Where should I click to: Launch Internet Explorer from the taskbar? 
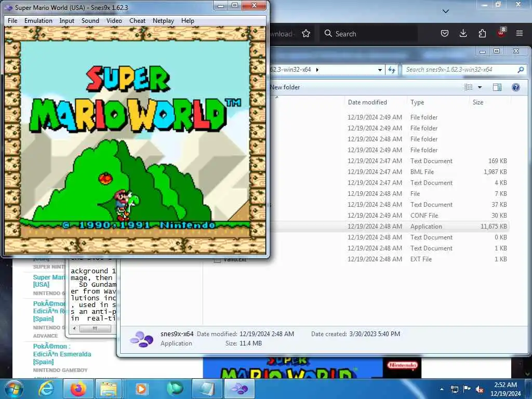pos(46,389)
